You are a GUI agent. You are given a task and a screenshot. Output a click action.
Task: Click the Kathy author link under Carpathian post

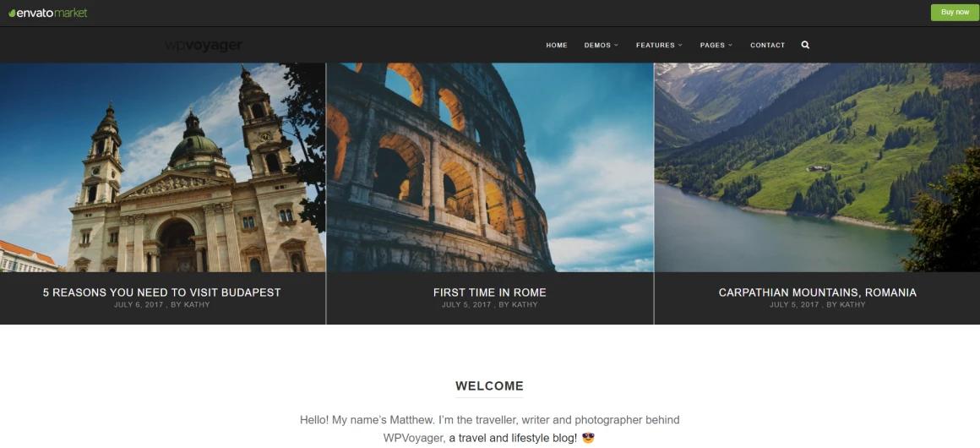[x=852, y=304]
